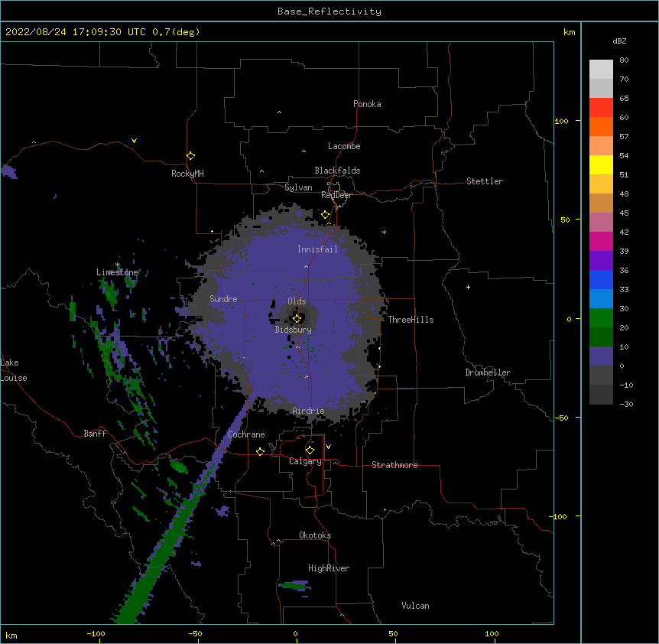The image size is (659, 644).
Task: Click the Cochrane city label
Action: click(246, 434)
